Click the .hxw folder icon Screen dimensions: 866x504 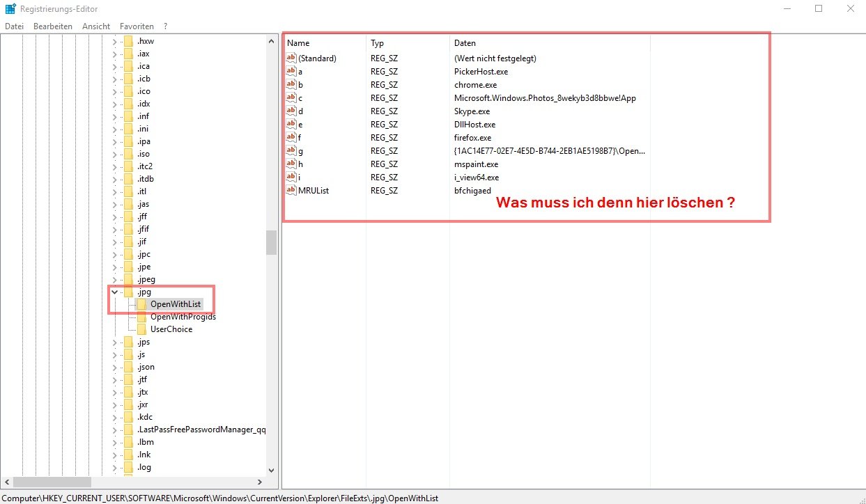point(127,41)
